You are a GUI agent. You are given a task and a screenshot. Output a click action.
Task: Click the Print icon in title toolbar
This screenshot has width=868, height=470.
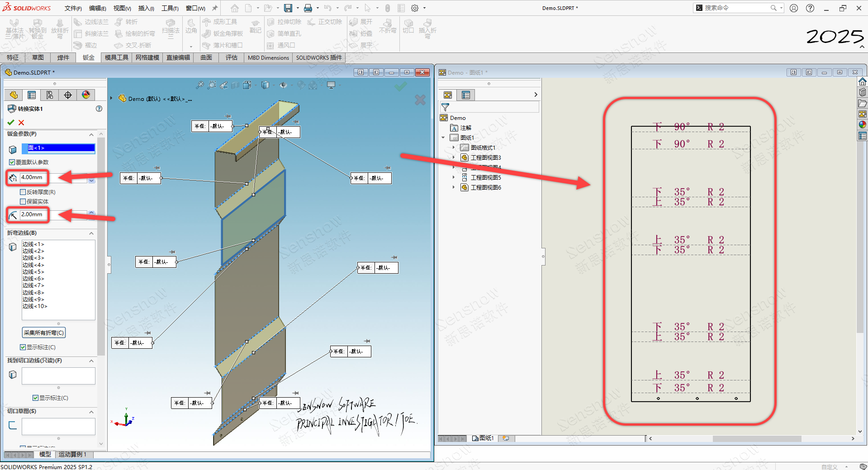pyautogui.click(x=308, y=8)
